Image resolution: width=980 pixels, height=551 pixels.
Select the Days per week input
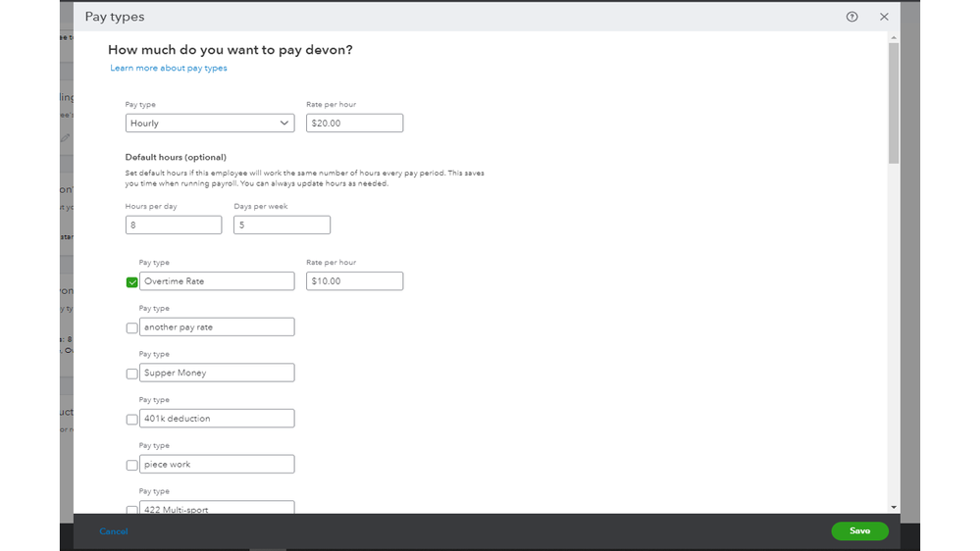click(282, 225)
